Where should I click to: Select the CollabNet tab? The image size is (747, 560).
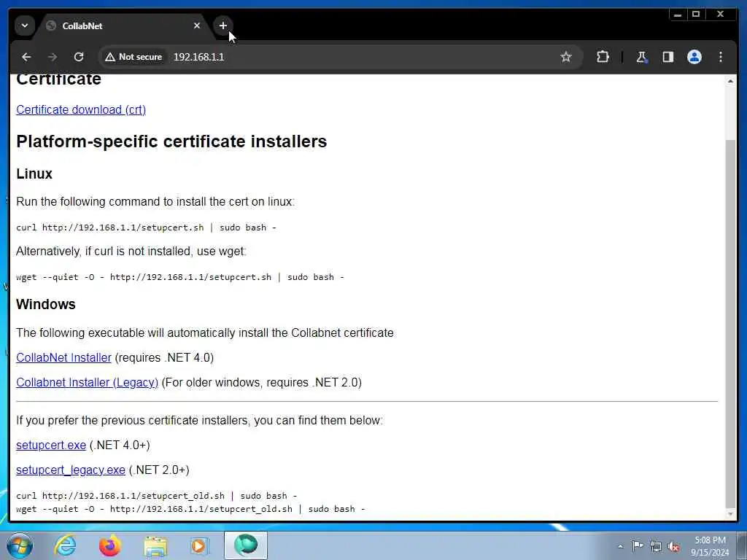point(124,26)
